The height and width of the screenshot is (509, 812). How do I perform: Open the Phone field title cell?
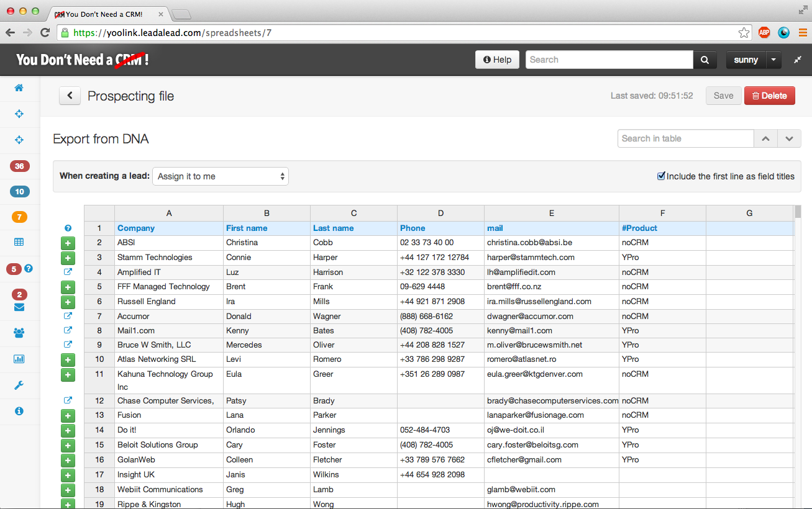click(440, 228)
